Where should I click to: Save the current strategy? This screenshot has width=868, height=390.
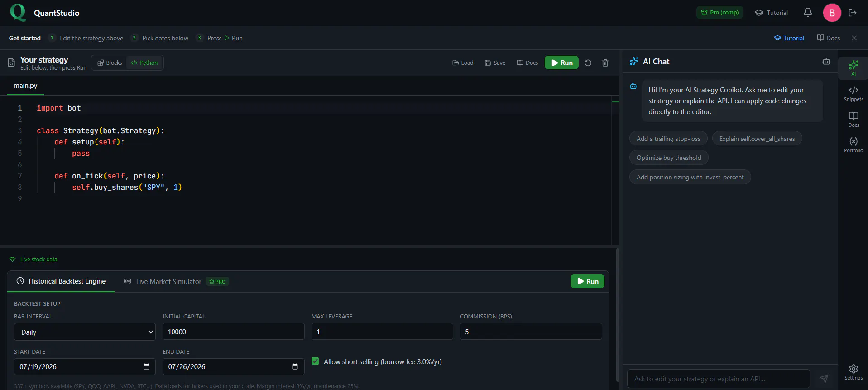[495, 63]
